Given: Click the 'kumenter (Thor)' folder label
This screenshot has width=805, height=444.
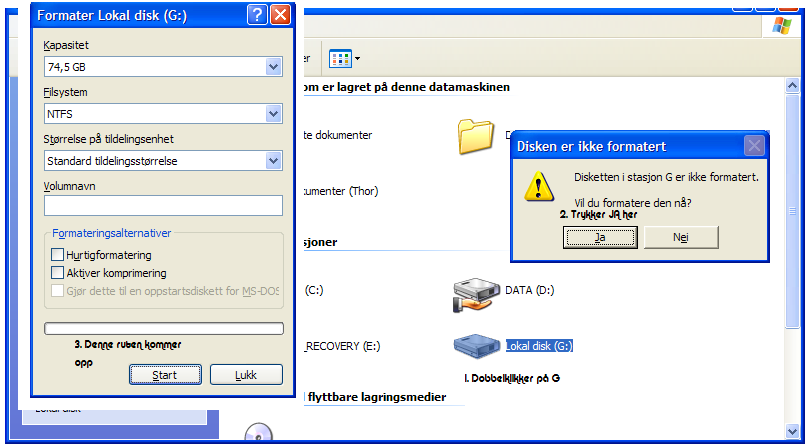Looking at the screenshot, I should pos(341,191).
